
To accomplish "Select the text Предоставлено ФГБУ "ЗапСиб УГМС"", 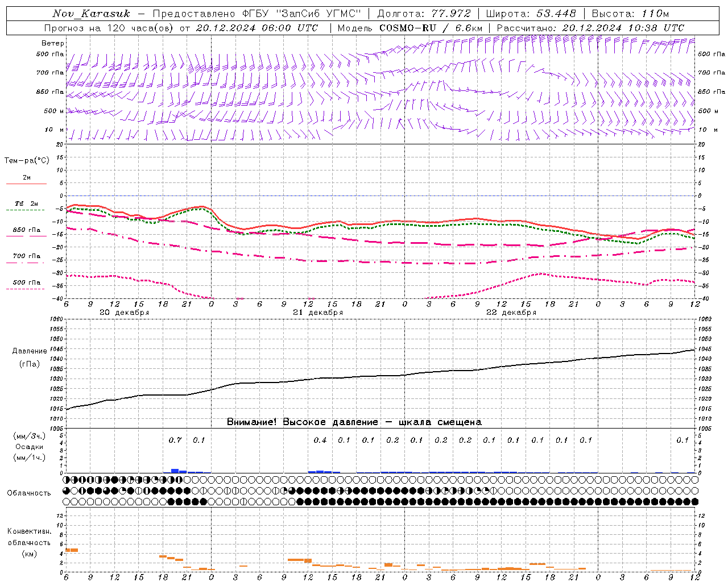I will click(258, 14).
